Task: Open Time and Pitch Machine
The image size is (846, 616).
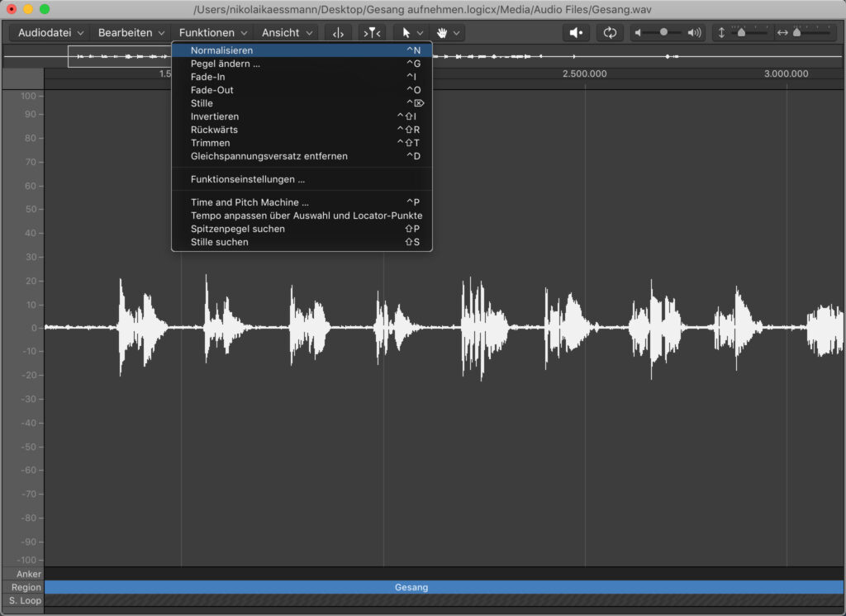Action: coord(302,202)
